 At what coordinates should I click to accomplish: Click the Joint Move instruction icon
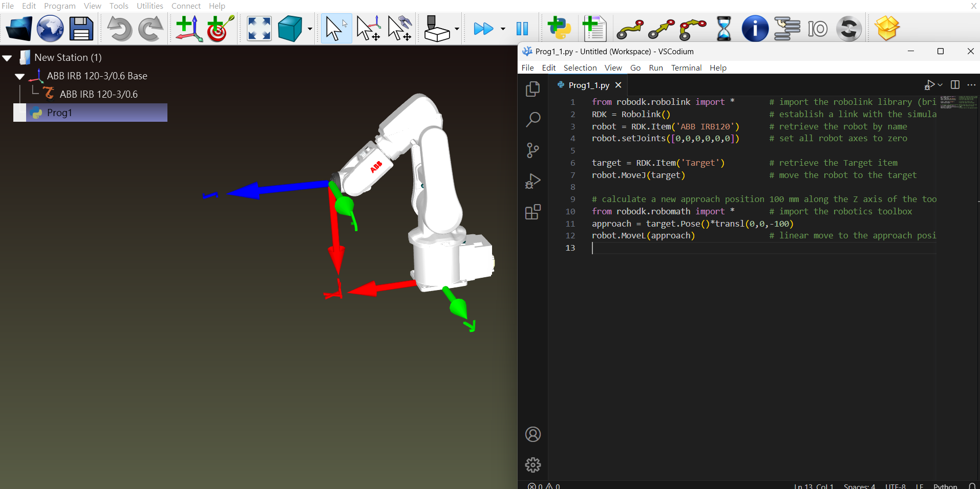[x=630, y=29]
